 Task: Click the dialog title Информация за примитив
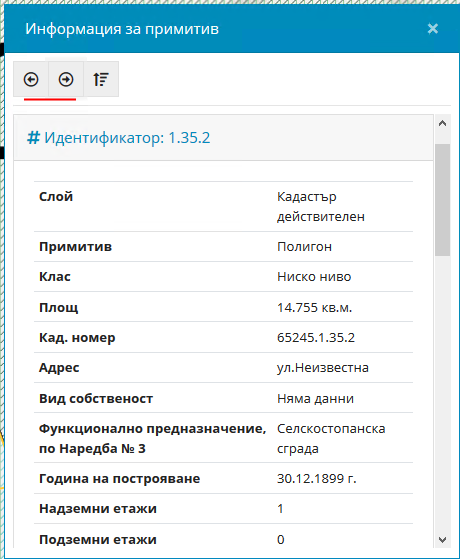(x=122, y=29)
